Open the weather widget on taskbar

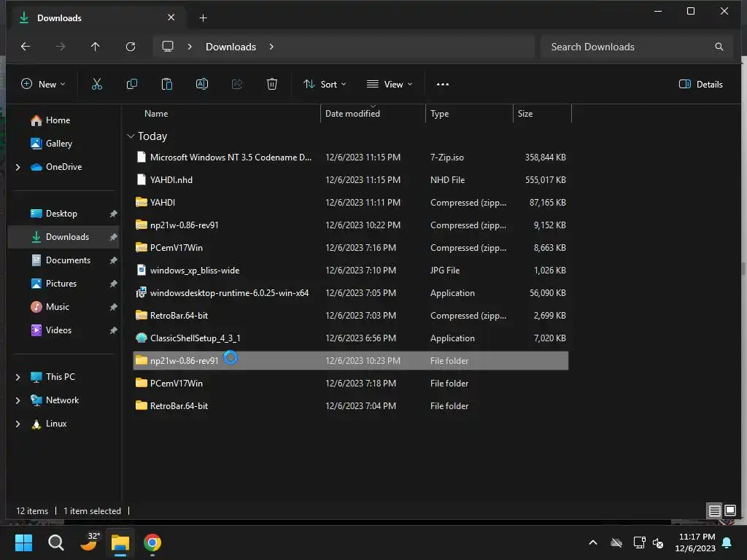pos(88,542)
